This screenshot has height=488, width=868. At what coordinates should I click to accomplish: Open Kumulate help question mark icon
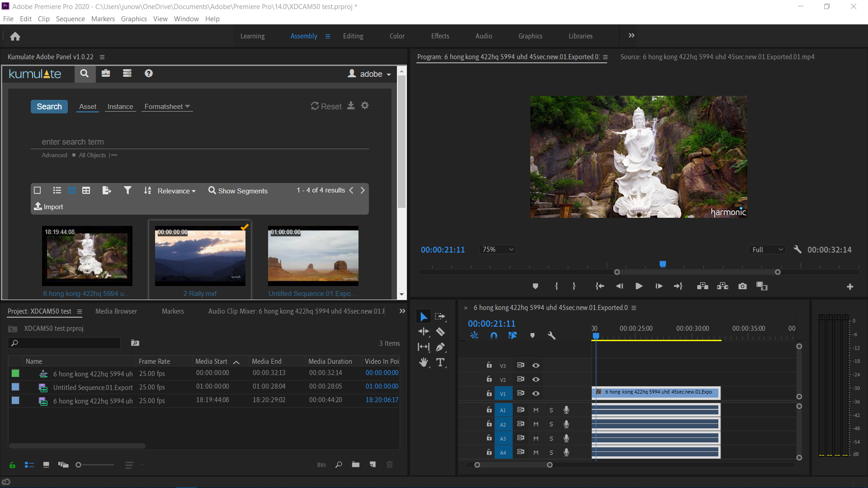[149, 74]
